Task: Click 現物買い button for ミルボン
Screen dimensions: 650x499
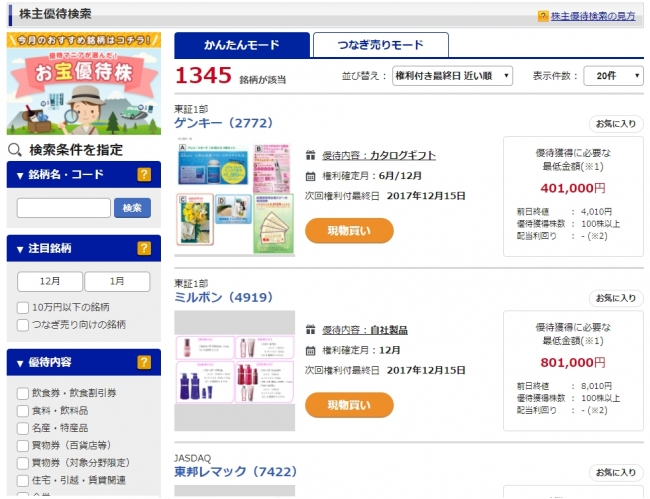Action: [x=349, y=405]
